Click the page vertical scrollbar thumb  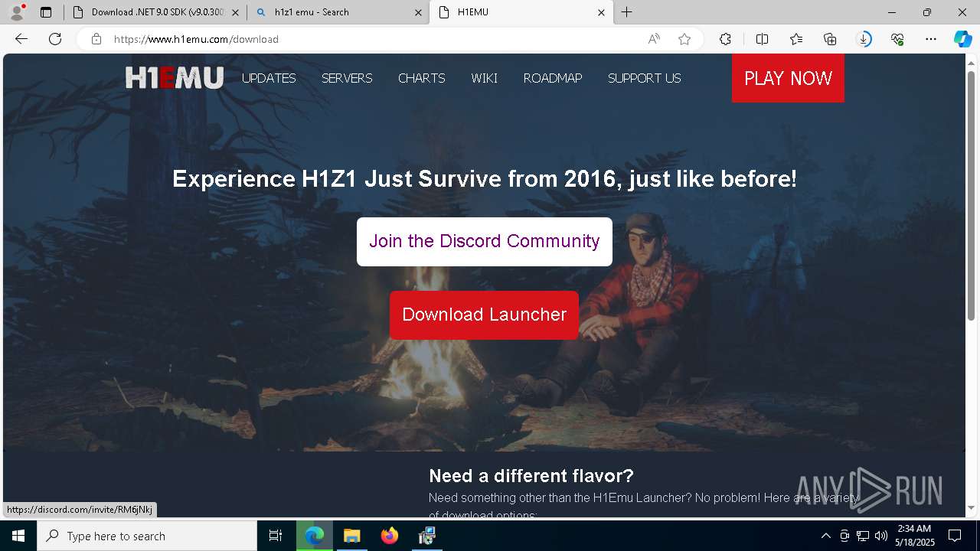[971, 195]
